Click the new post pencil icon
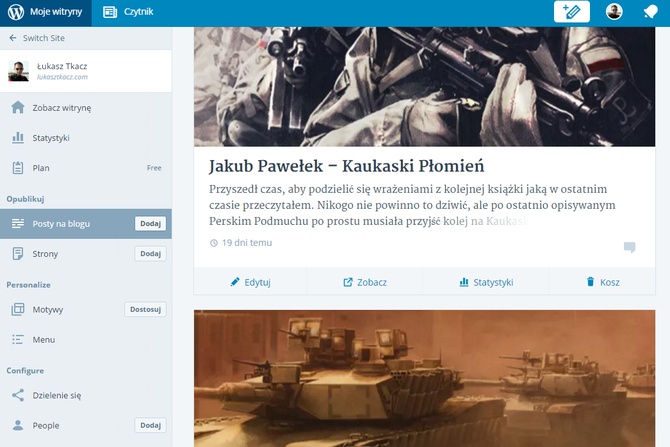 572,12
